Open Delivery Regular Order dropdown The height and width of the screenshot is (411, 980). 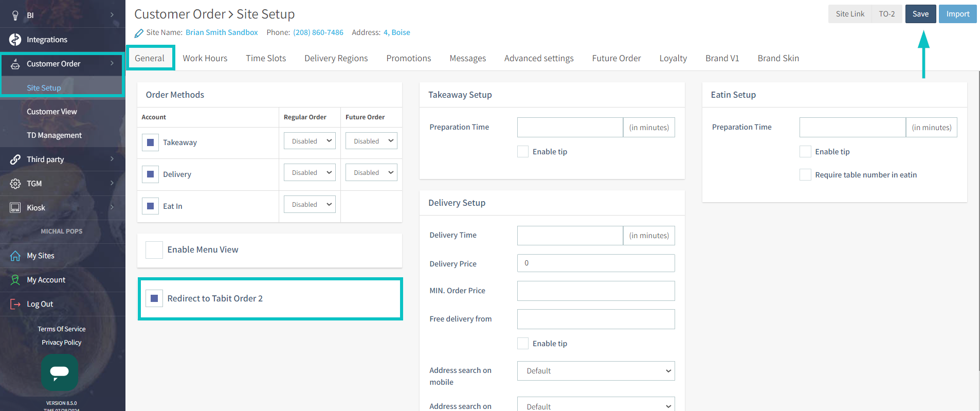[x=310, y=172]
